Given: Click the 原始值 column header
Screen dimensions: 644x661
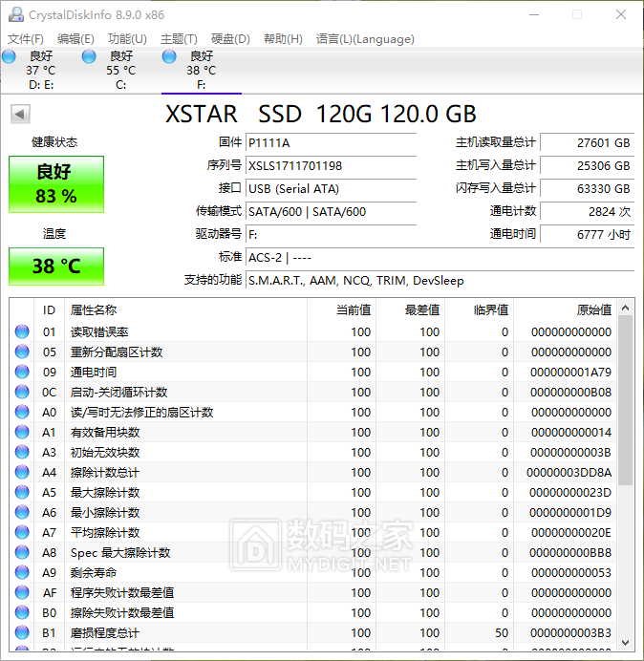Looking at the screenshot, I should pyautogui.click(x=592, y=310).
